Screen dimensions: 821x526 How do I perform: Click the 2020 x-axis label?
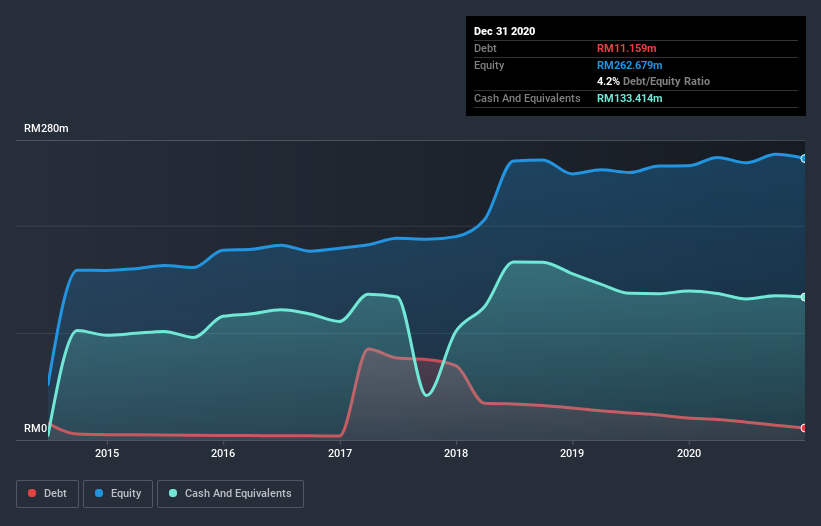pos(689,453)
